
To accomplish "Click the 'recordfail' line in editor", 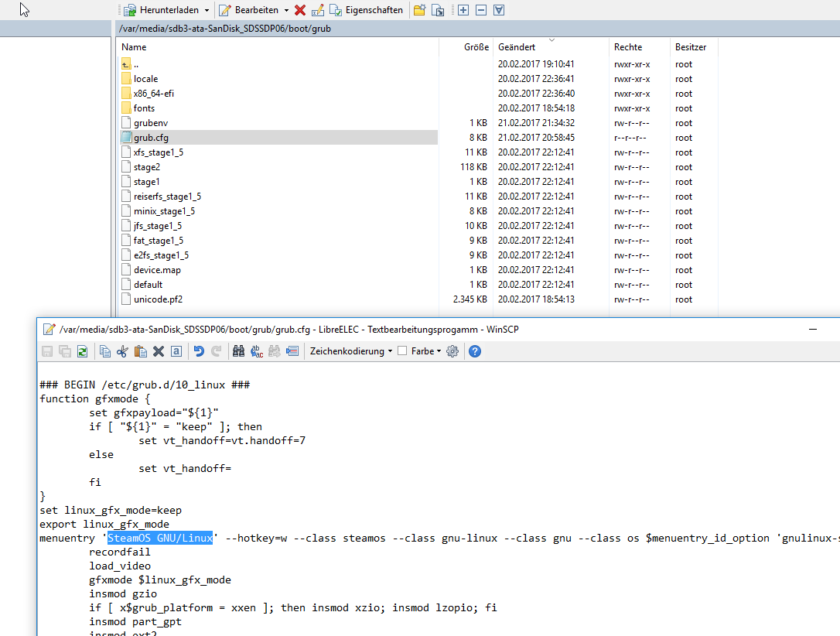I will tap(119, 552).
